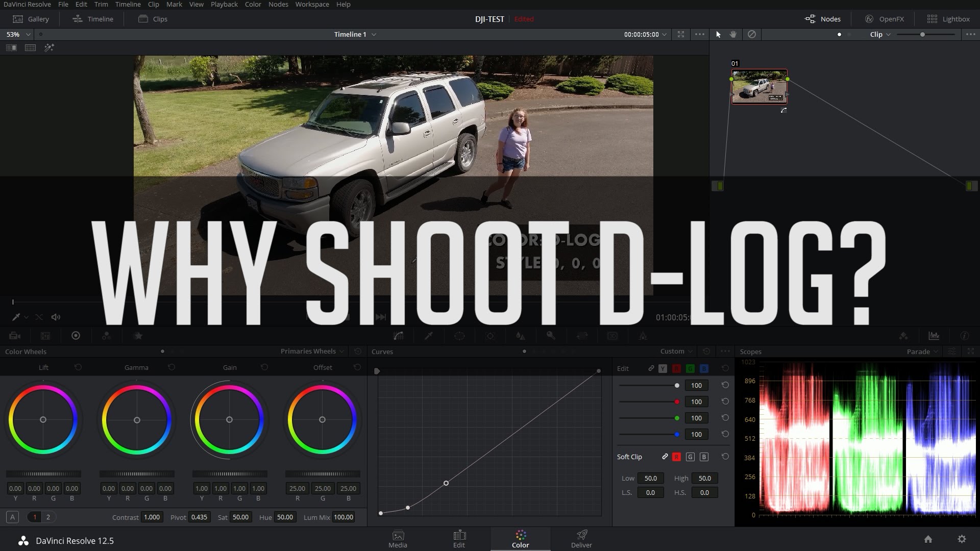Open the OpenFX panel
Screen dimensions: 980x551
pos(885,19)
